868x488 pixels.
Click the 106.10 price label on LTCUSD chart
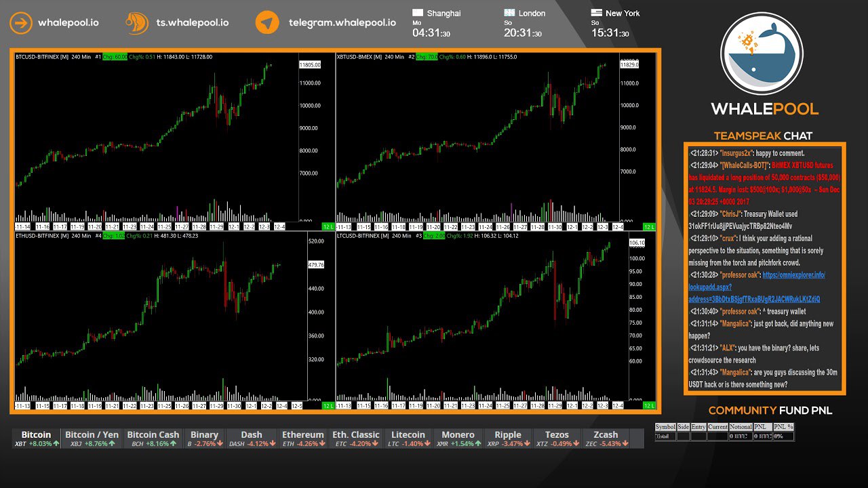[x=637, y=243]
